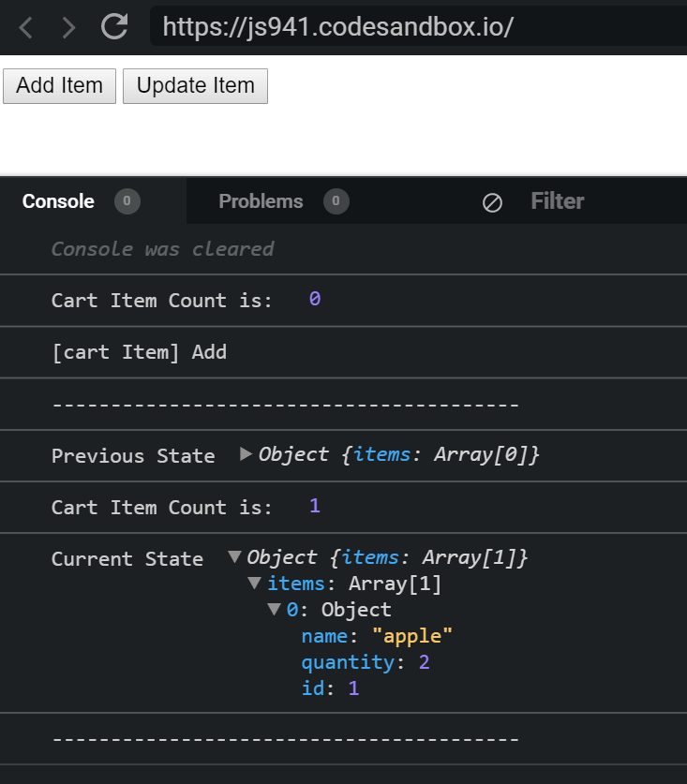Click the browser forward arrow
The image size is (687, 784).
coord(68,28)
